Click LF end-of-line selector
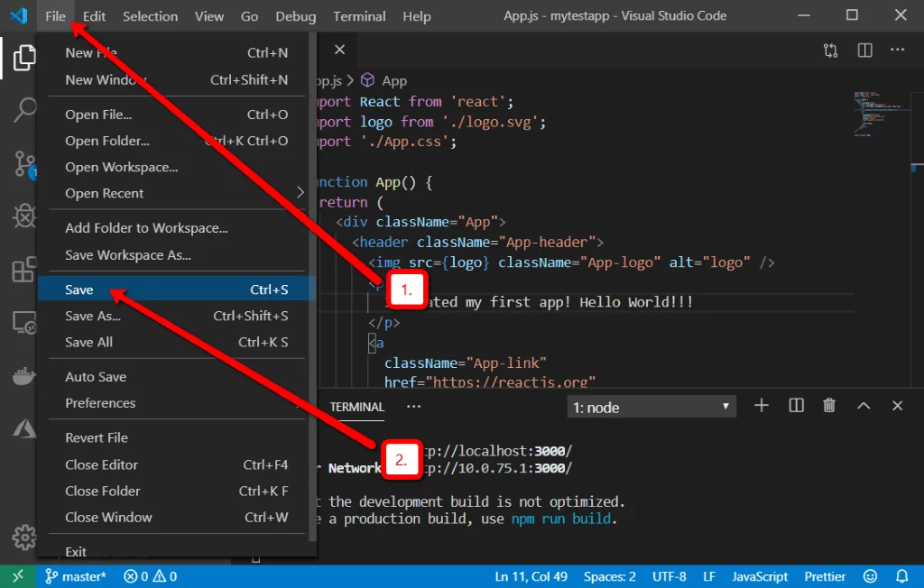924x588 pixels. [709, 576]
